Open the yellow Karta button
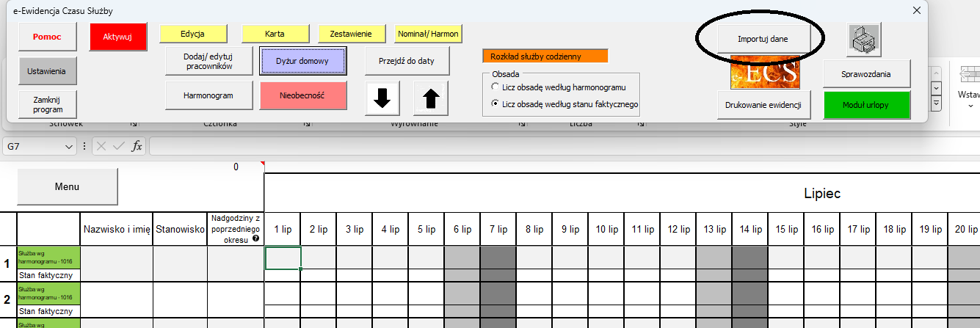 click(x=274, y=34)
